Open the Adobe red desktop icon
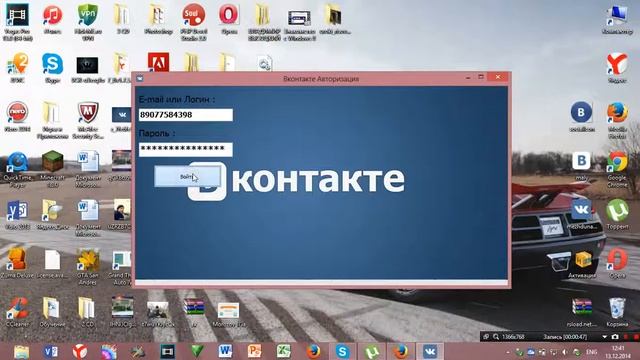640x360 pixels. 158,62
